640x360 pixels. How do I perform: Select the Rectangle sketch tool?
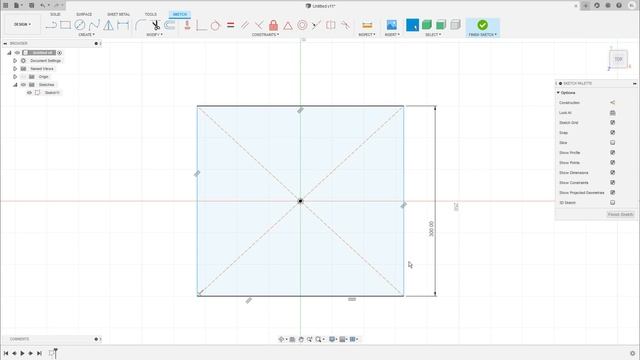click(65, 25)
